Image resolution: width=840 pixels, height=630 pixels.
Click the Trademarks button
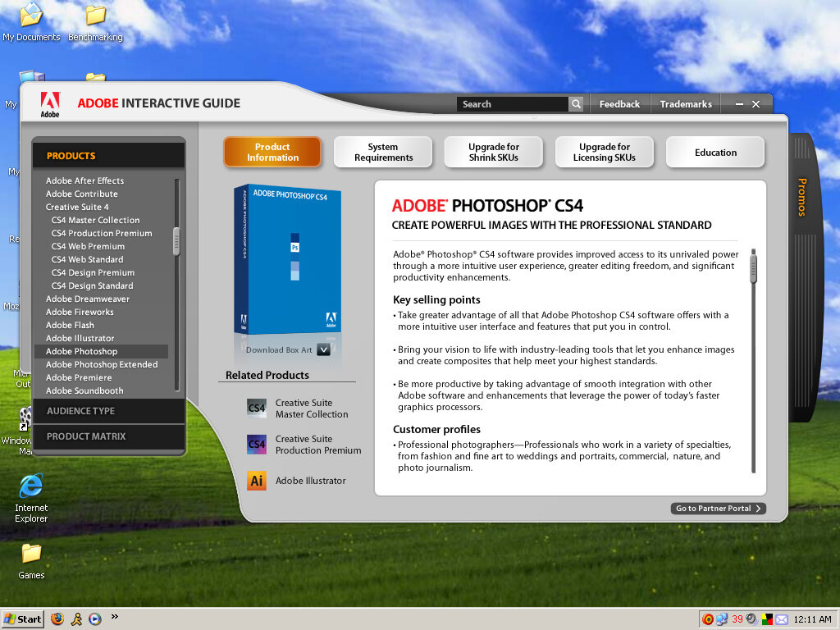pyautogui.click(x=686, y=104)
